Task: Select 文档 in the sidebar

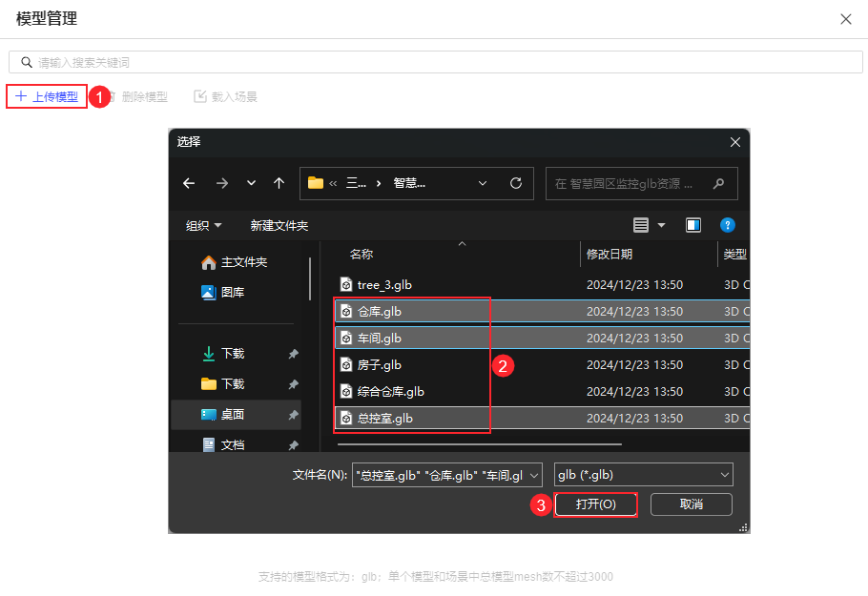Action: [x=222, y=445]
